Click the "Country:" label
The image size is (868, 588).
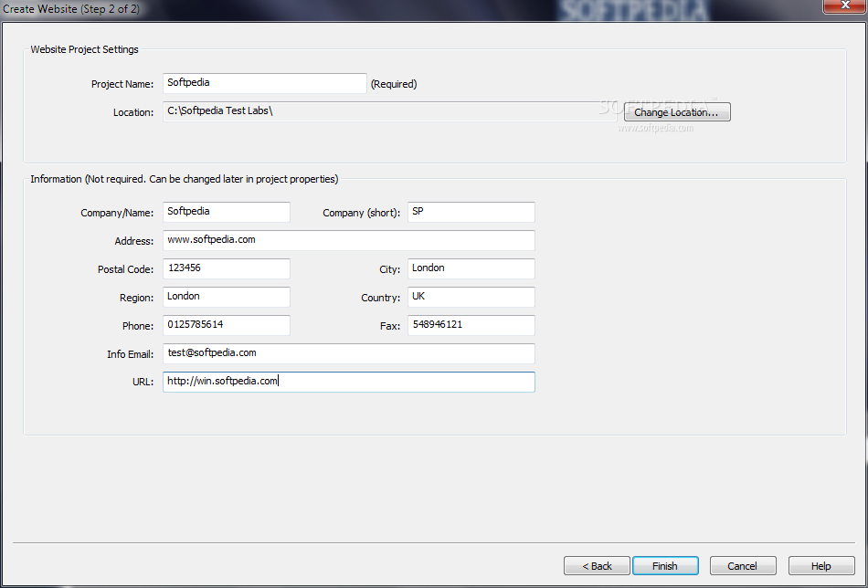click(x=381, y=298)
